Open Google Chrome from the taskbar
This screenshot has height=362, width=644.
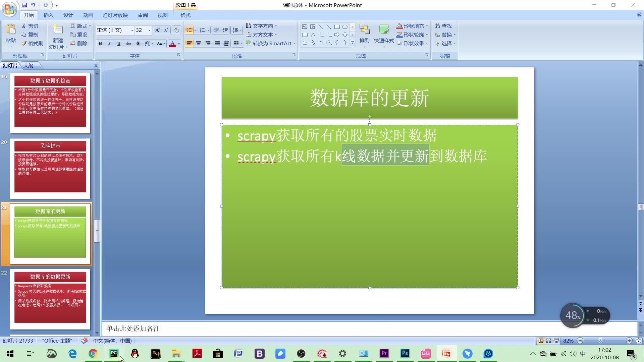[x=93, y=353]
